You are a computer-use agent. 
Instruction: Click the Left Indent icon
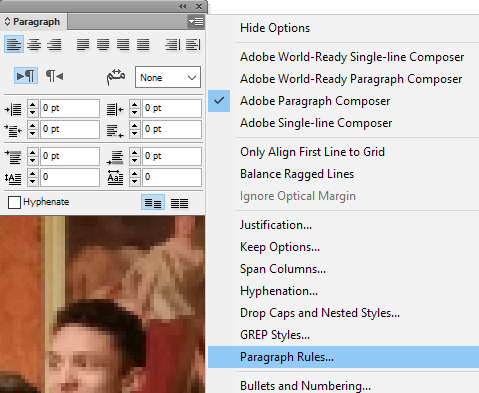pyautogui.click(x=13, y=109)
